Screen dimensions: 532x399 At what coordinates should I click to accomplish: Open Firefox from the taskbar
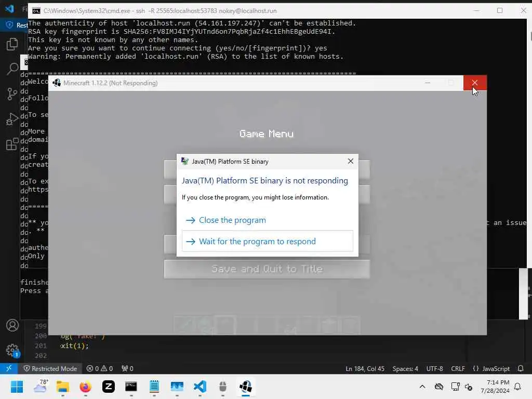[x=86, y=387]
